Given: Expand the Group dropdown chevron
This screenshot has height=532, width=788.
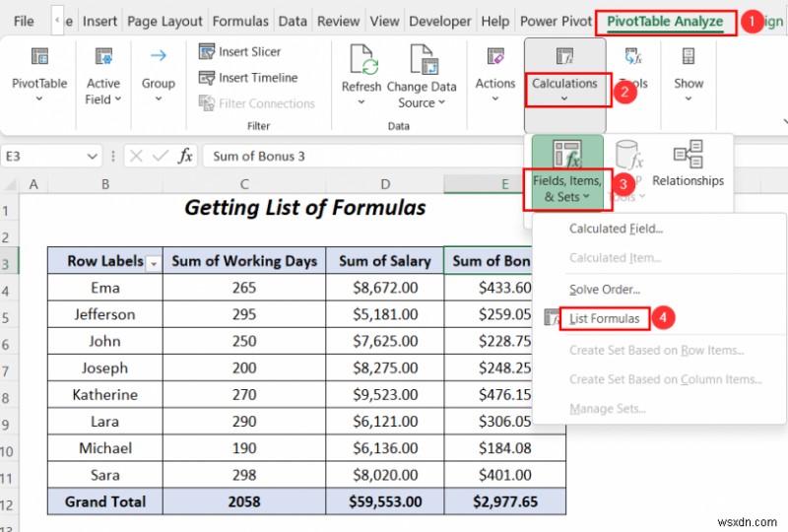Looking at the screenshot, I should click(x=159, y=99).
